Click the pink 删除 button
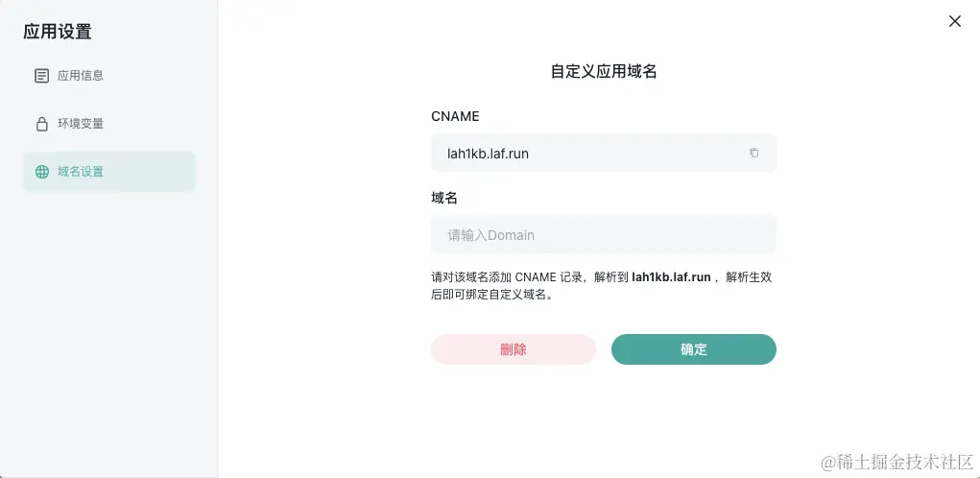This screenshot has width=980, height=478. (514, 349)
